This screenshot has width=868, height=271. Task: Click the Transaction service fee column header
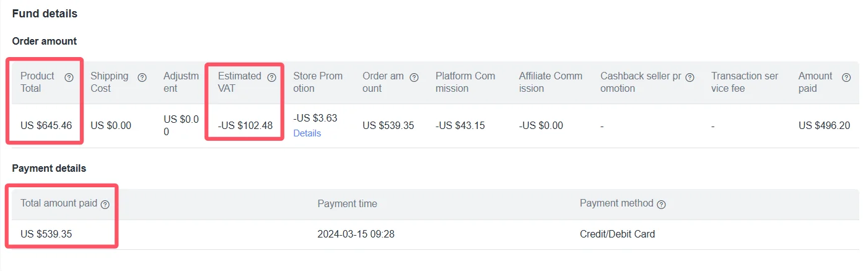coord(745,82)
